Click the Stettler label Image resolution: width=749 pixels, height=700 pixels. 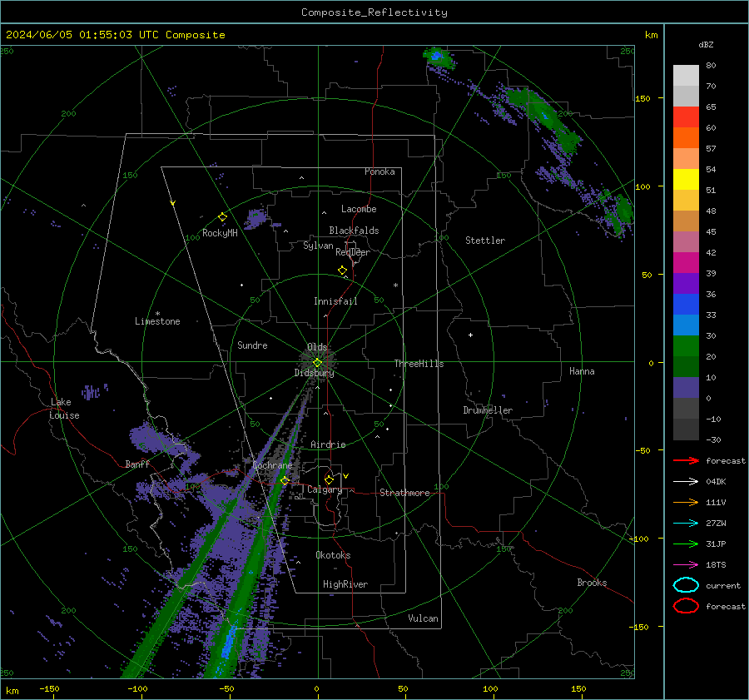[485, 241]
